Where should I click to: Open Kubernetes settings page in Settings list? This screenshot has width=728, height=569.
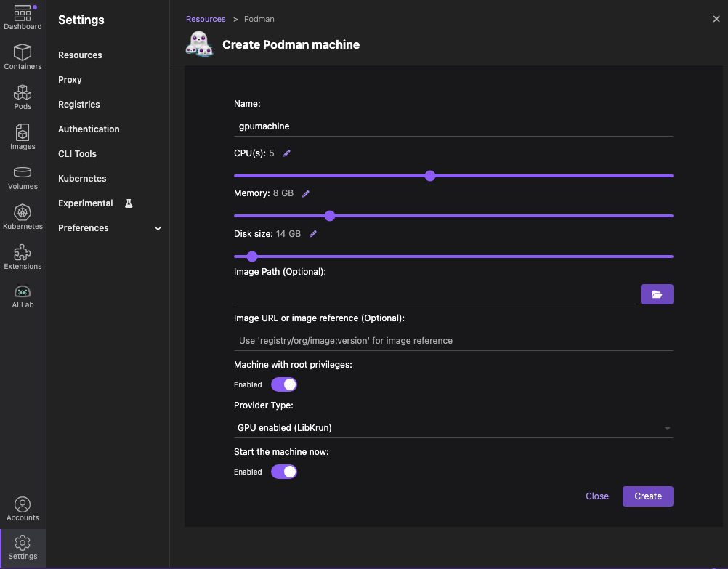82,178
